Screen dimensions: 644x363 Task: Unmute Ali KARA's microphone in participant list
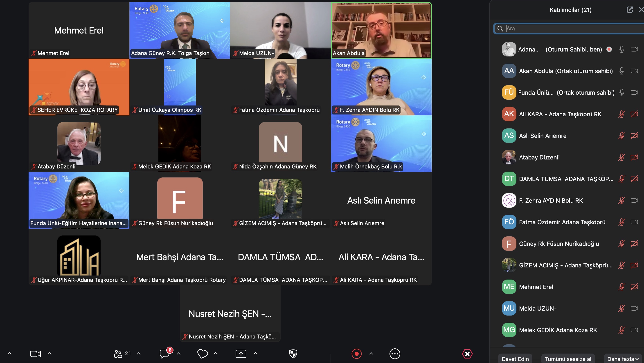pyautogui.click(x=621, y=114)
